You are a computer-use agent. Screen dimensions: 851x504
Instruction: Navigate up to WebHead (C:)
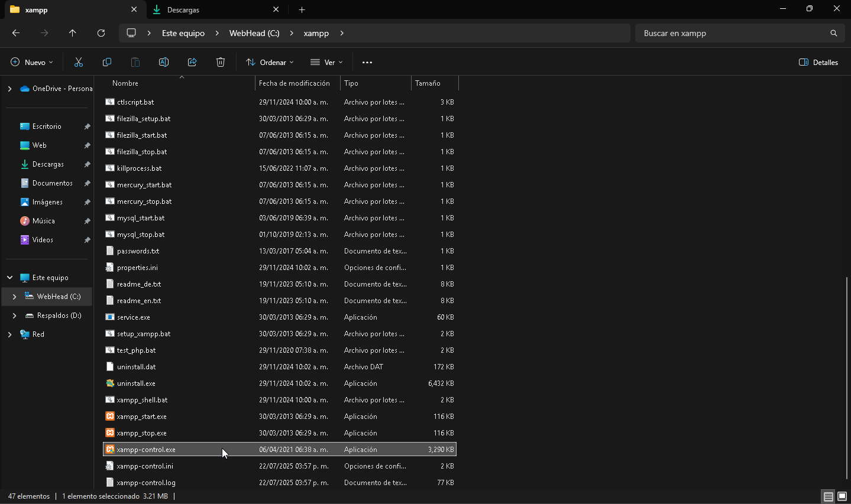(72, 33)
